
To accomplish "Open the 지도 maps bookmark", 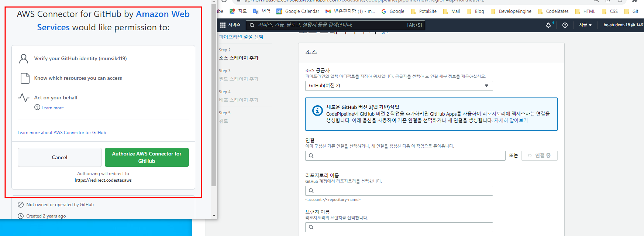I will pyautogui.click(x=238, y=11).
